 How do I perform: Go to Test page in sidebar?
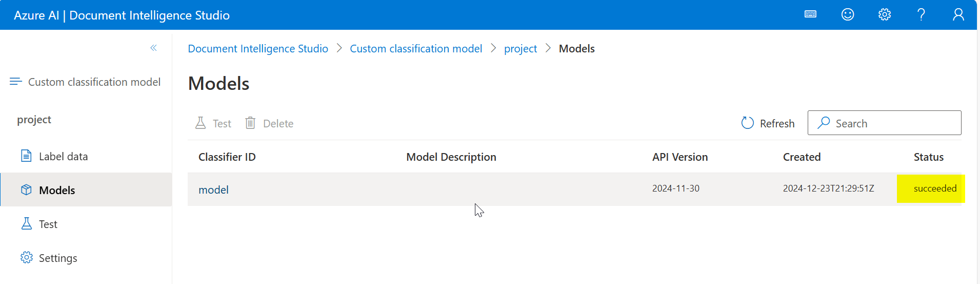86,224
